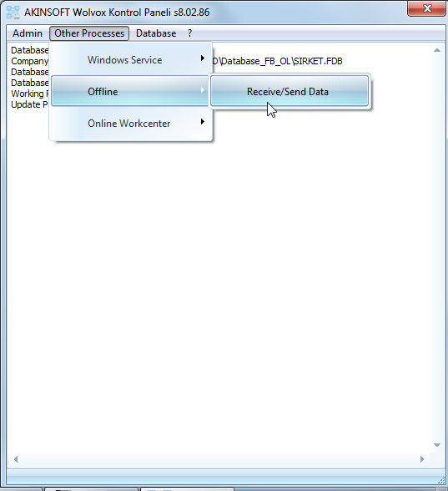Choose Receive/Send Data from submenu
The width and height of the screenshot is (448, 491).
point(289,92)
